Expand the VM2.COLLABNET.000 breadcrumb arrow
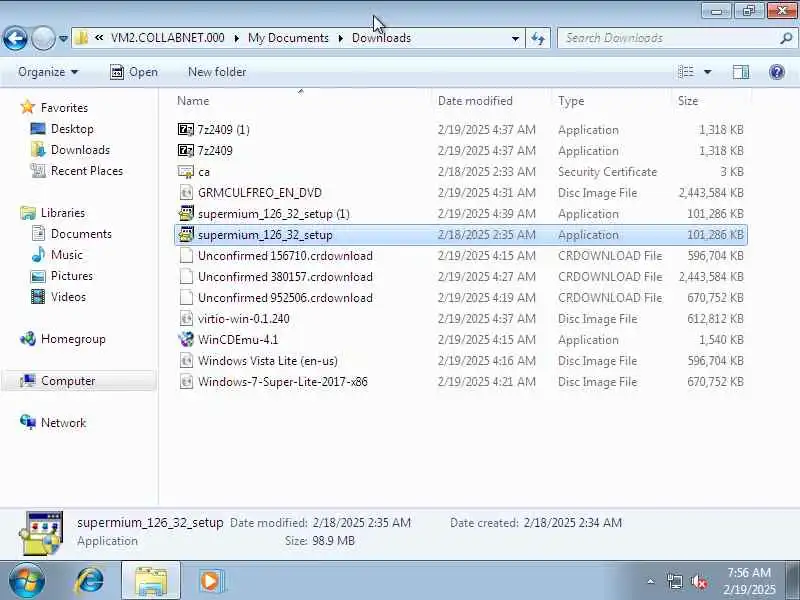Image resolution: width=800 pixels, height=600 pixels. coord(237,38)
